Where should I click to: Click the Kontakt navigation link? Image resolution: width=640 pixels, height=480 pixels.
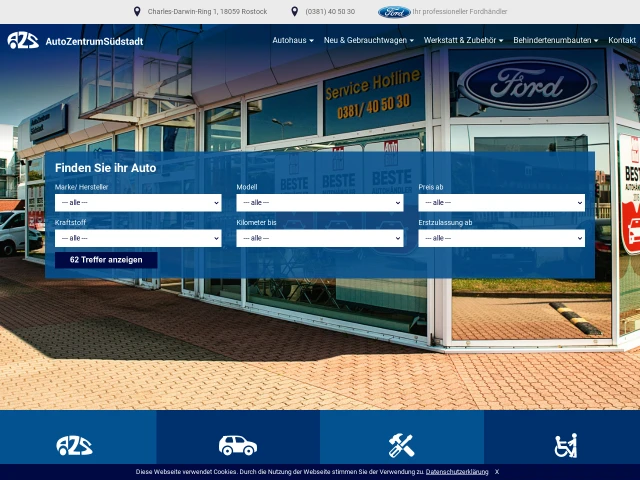click(x=622, y=40)
